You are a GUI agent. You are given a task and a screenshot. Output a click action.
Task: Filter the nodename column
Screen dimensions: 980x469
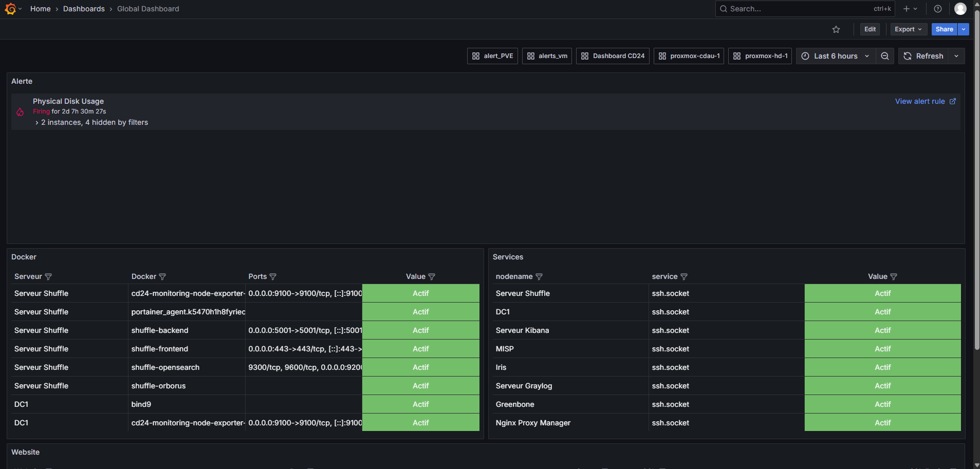point(539,276)
